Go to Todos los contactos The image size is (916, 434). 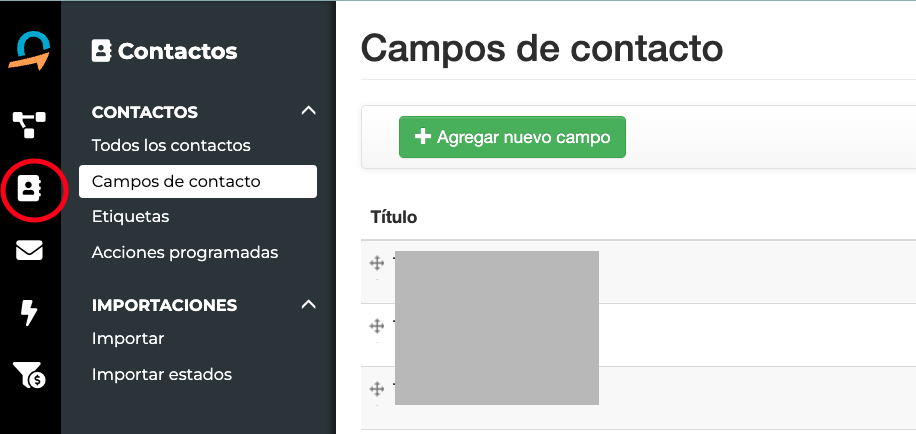[x=171, y=146]
